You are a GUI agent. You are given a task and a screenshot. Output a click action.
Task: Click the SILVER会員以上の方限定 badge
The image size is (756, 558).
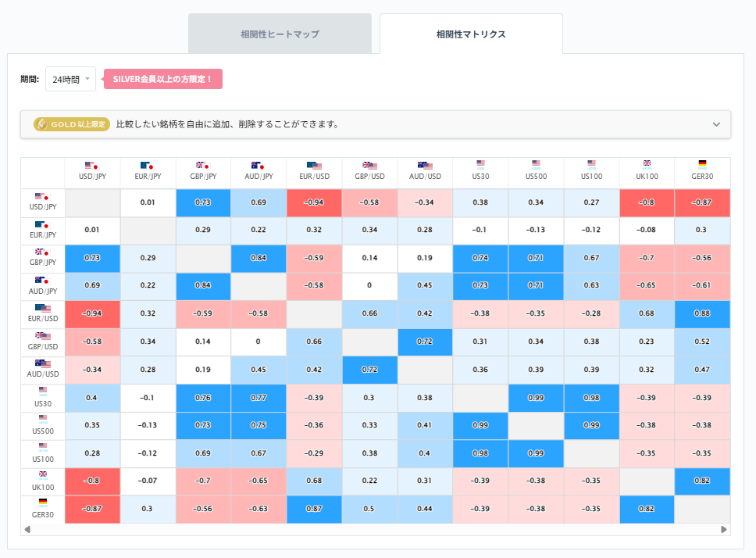tap(162, 78)
